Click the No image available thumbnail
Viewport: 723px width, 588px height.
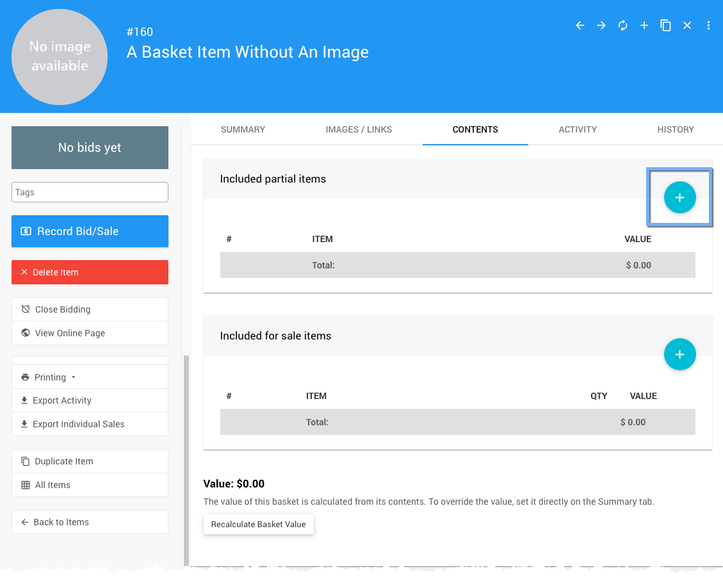(60, 57)
